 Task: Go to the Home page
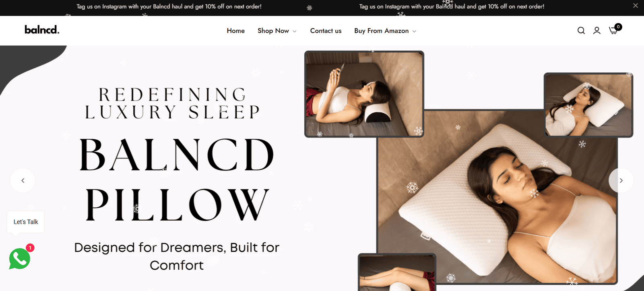tap(235, 31)
